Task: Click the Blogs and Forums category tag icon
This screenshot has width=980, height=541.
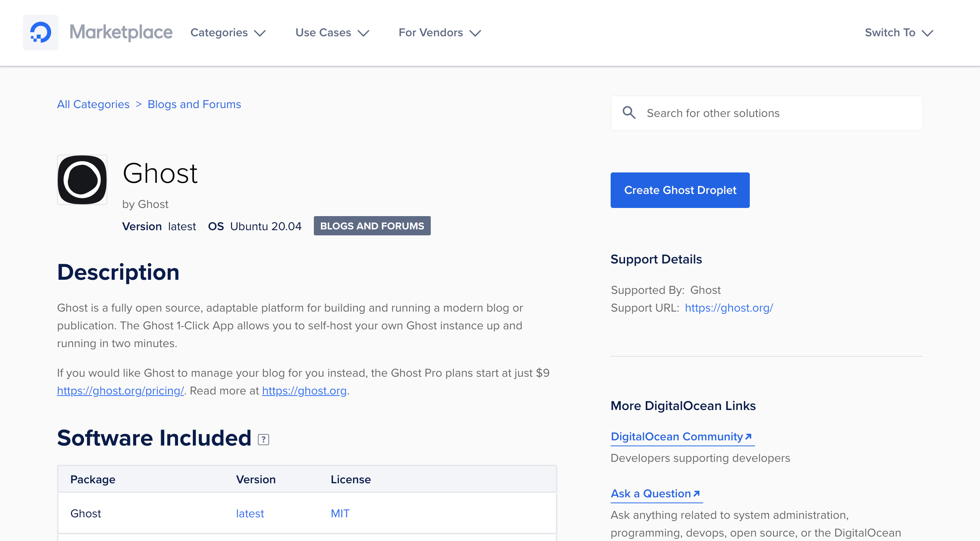Action: [x=372, y=226]
